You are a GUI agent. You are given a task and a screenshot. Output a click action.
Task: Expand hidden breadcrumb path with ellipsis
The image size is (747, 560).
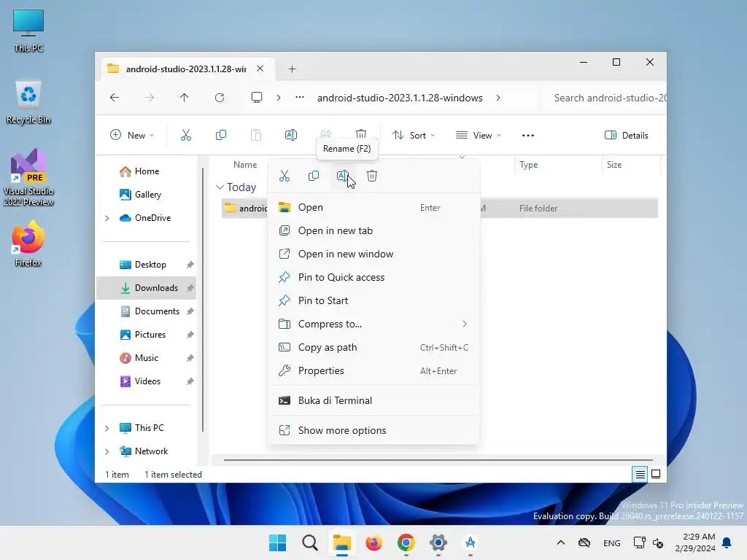point(300,97)
